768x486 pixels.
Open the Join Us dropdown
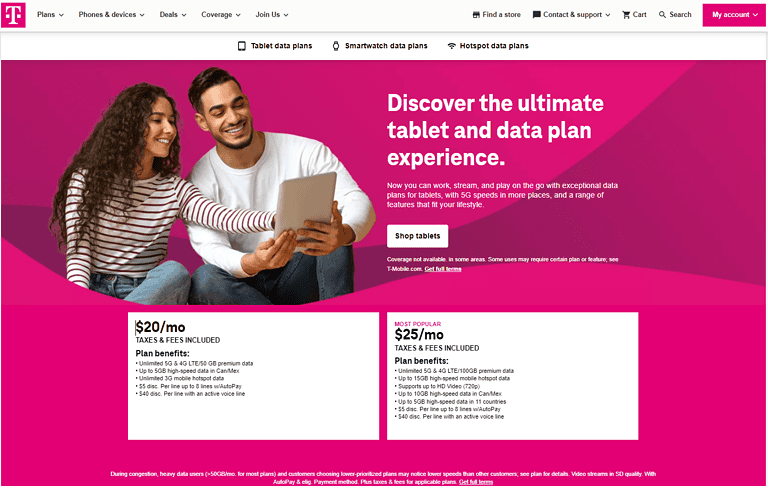point(272,15)
